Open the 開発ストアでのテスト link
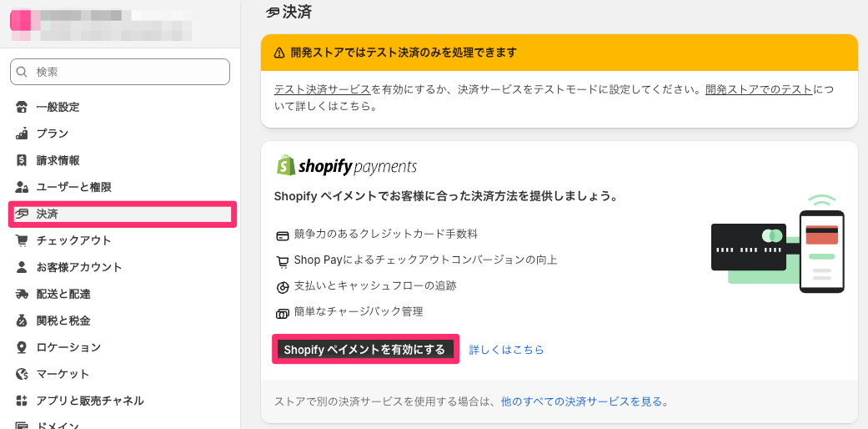Image resolution: width=868 pixels, height=429 pixels. click(x=759, y=90)
